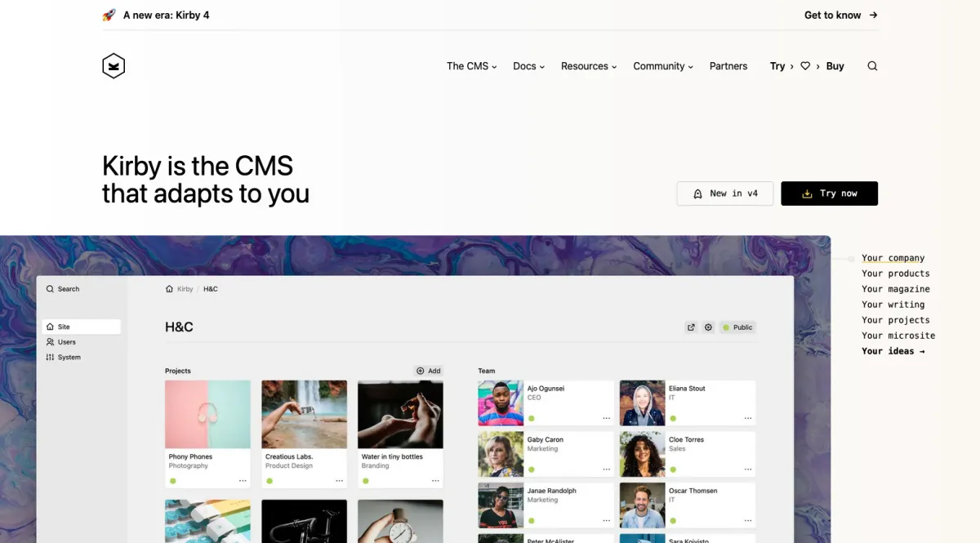Click Try in the navigation
The height and width of the screenshot is (543, 980).
[x=777, y=66]
